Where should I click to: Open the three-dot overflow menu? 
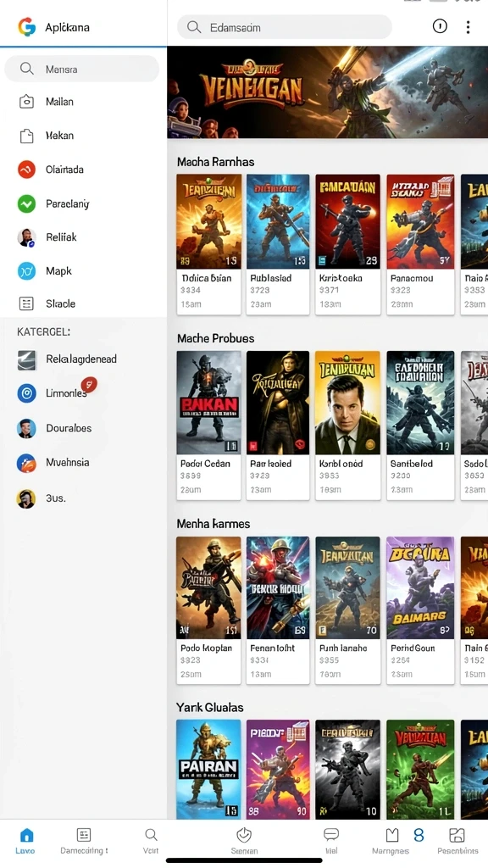(468, 26)
